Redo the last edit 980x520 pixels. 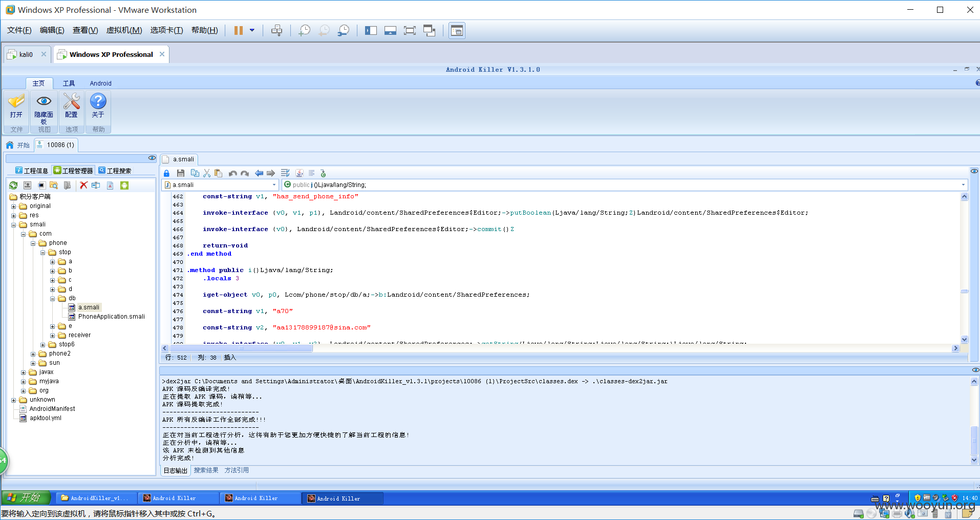tap(245, 173)
